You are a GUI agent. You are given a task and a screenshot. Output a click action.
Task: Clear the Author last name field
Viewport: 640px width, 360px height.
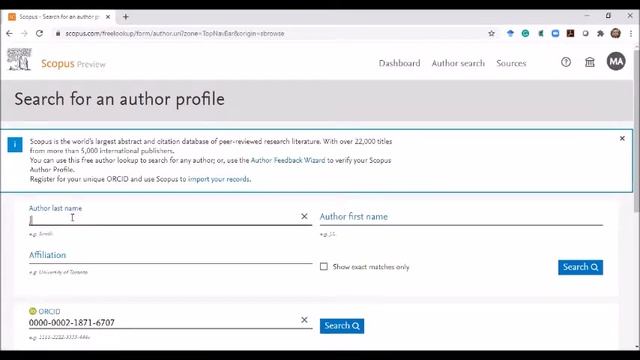(304, 216)
